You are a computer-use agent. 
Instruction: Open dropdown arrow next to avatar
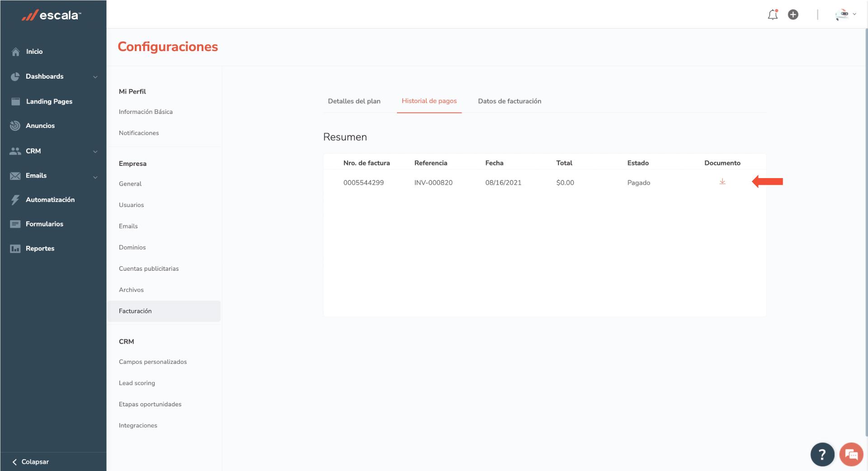[x=854, y=14]
